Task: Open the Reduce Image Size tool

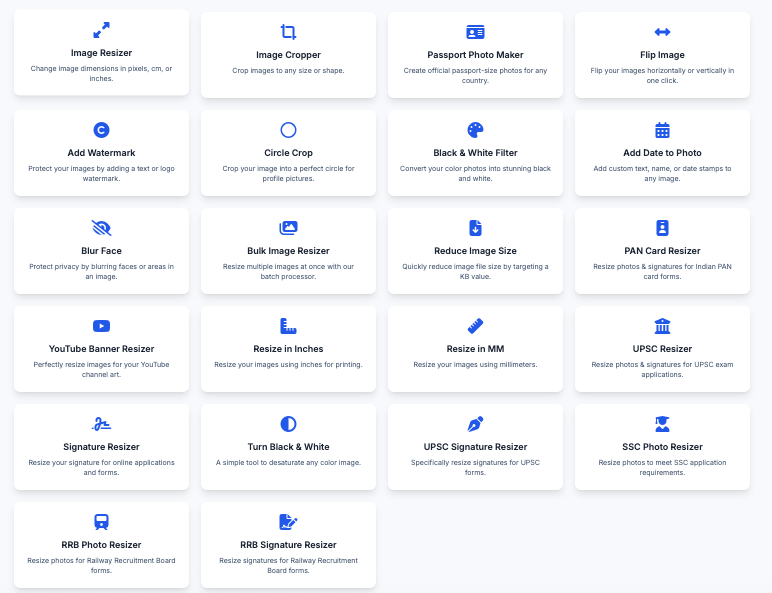Action: tap(475, 251)
